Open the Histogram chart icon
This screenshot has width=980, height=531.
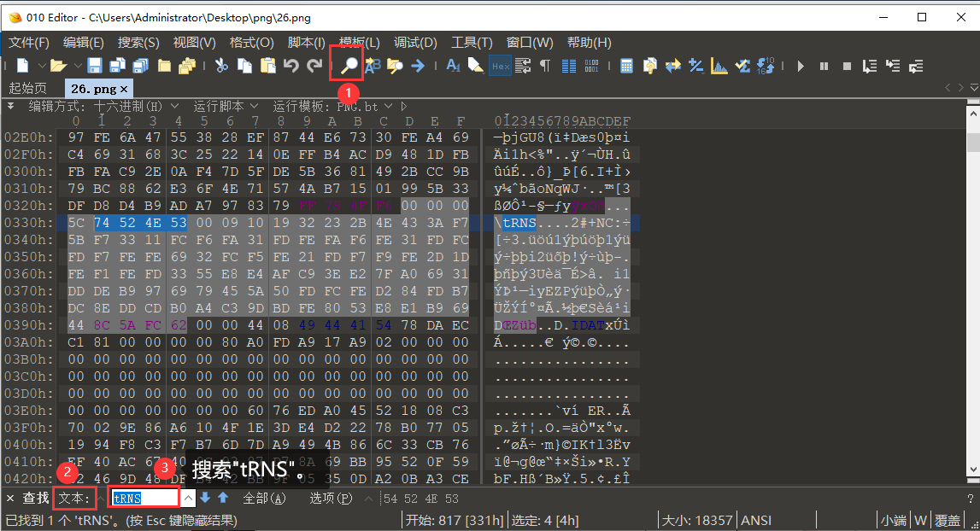(x=719, y=66)
